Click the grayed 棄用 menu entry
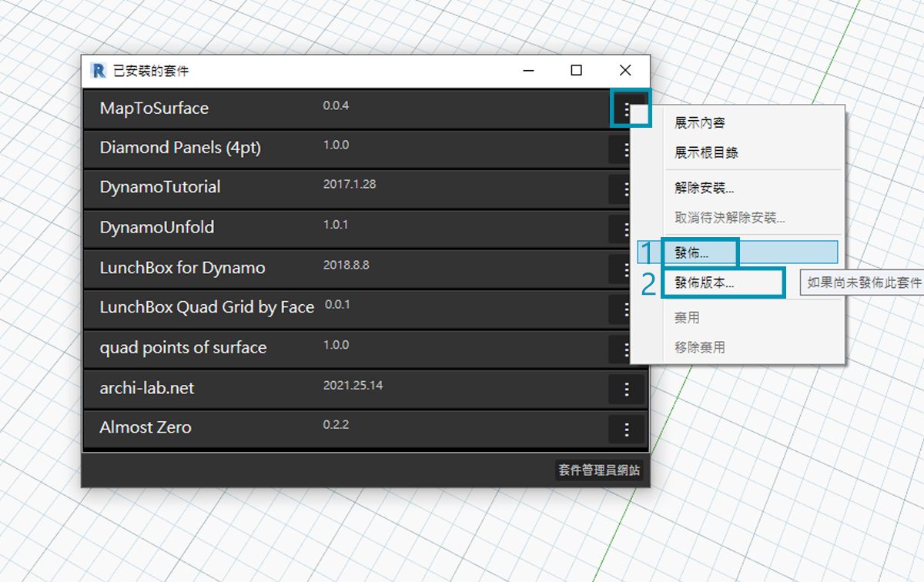 687,317
